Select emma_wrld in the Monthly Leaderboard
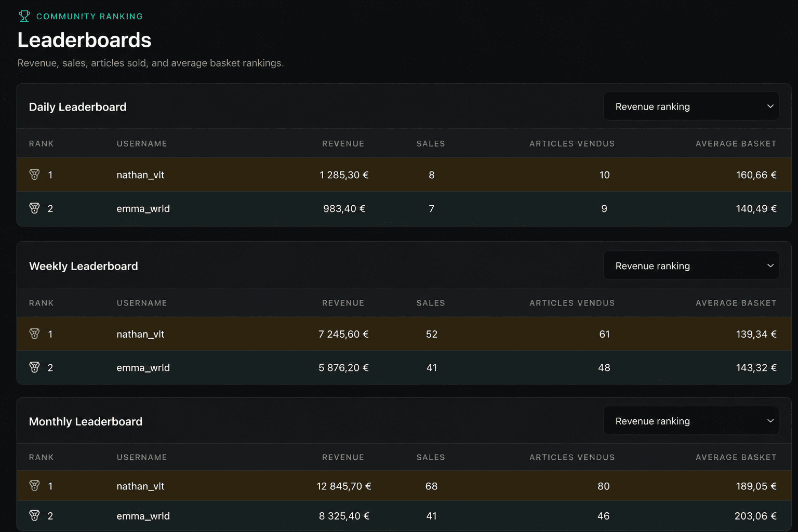 143,516
